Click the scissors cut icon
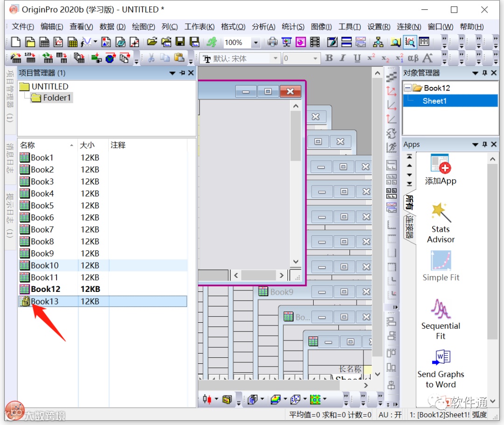This screenshot has height=425, width=504. click(151, 58)
